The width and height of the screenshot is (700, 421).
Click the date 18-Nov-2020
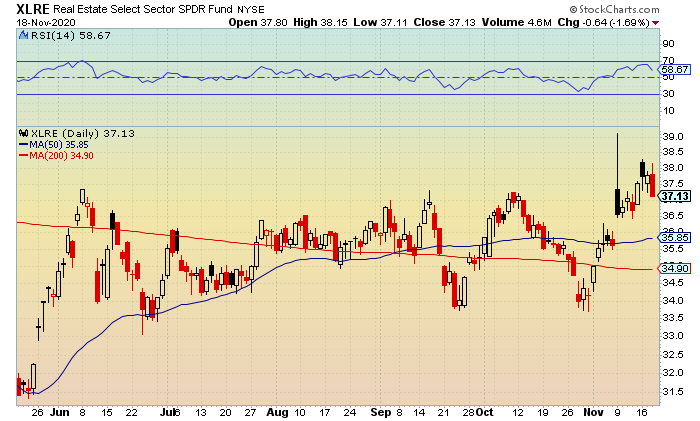tap(46, 22)
